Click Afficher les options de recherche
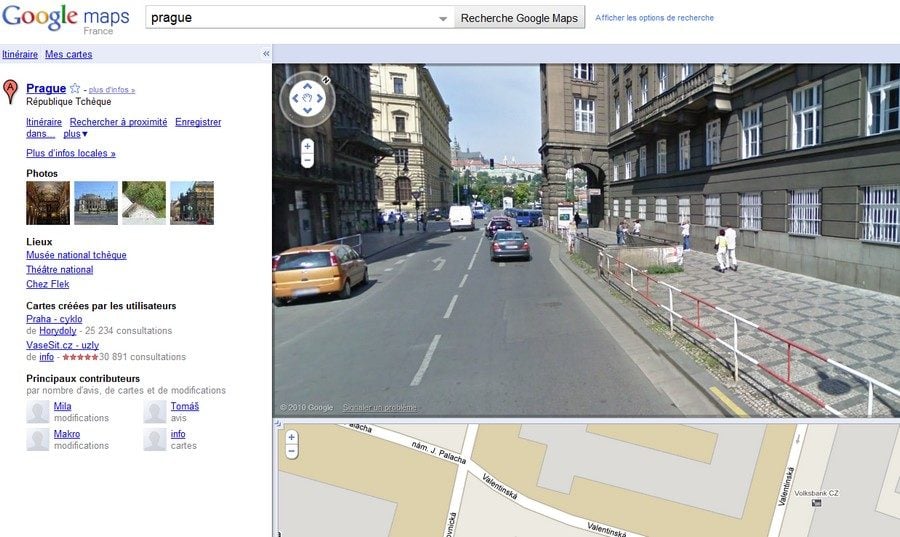The height and width of the screenshot is (537, 900). [654, 18]
